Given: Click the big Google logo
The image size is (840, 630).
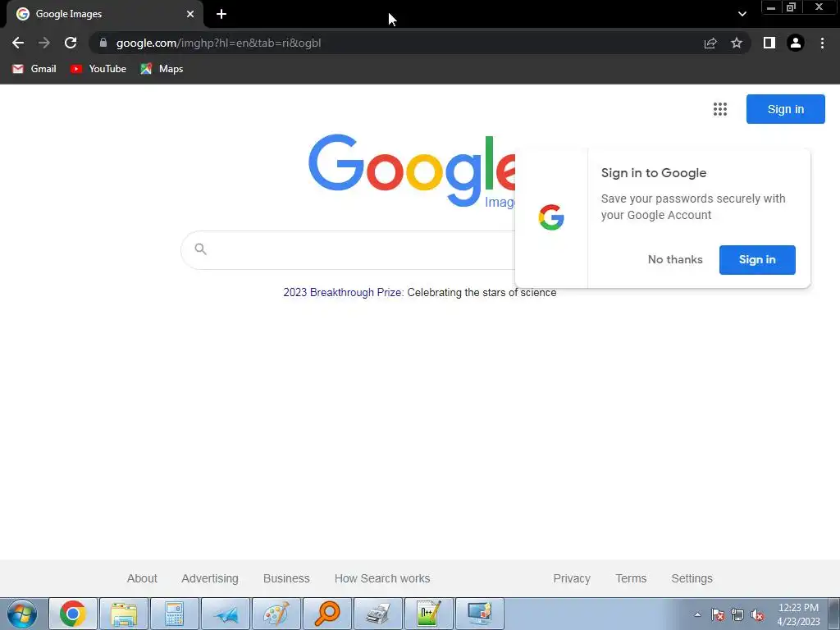Looking at the screenshot, I should (x=412, y=170).
